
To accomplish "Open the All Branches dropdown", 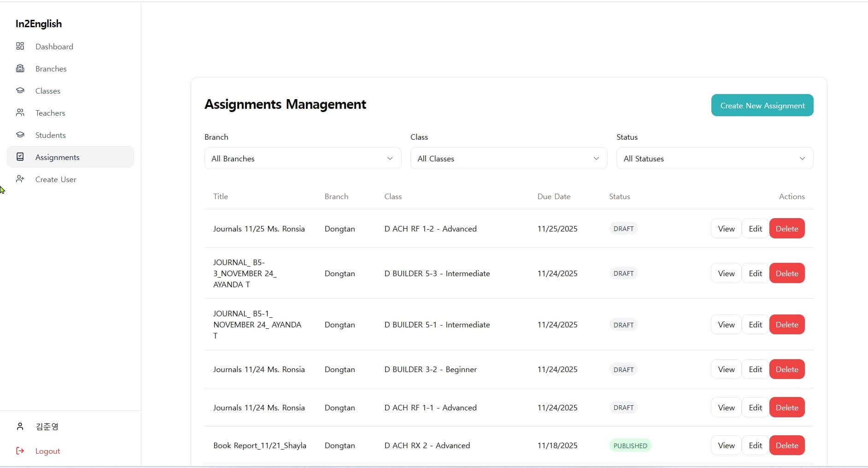I will click(x=303, y=158).
